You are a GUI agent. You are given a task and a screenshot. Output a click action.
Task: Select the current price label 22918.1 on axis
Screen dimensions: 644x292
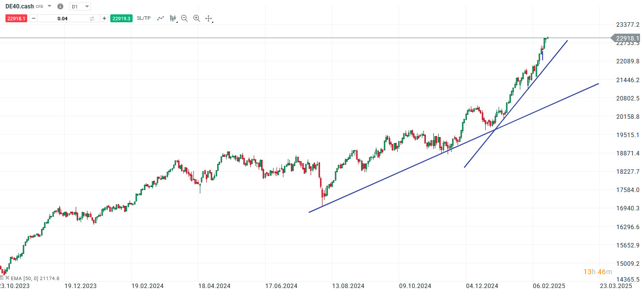coord(628,38)
